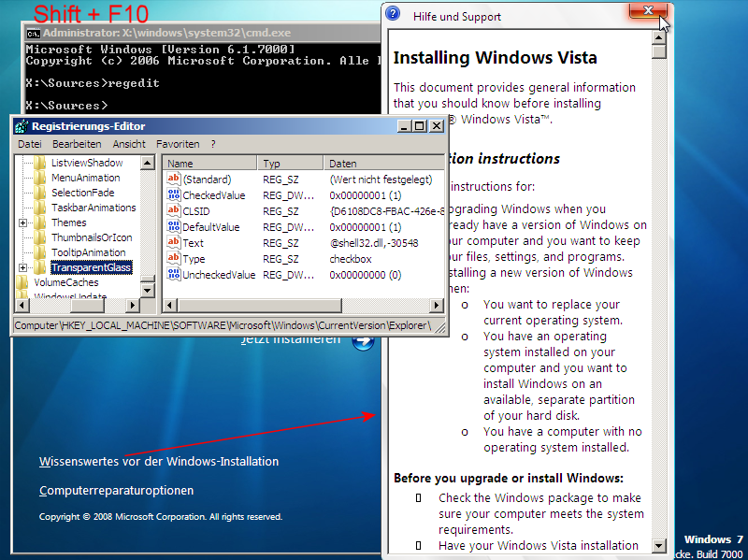This screenshot has height=560, width=748.
Task: Click the (Standard) string value icon
Action: pos(174,179)
